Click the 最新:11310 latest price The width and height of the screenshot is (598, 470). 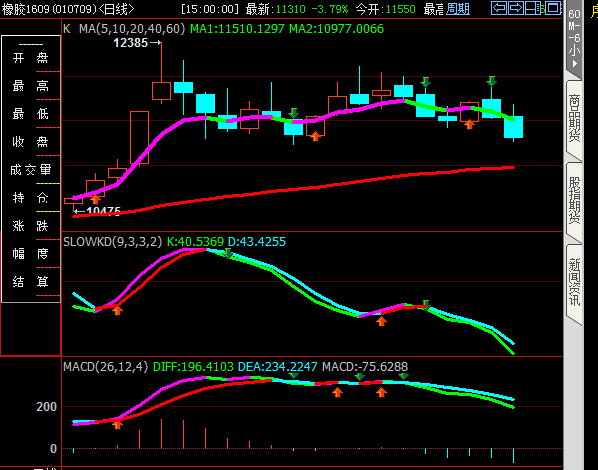[x=276, y=9]
